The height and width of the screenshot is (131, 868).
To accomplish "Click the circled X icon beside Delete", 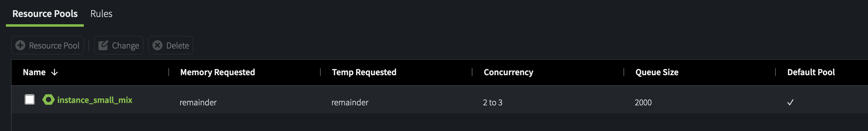I will click(158, 45).
